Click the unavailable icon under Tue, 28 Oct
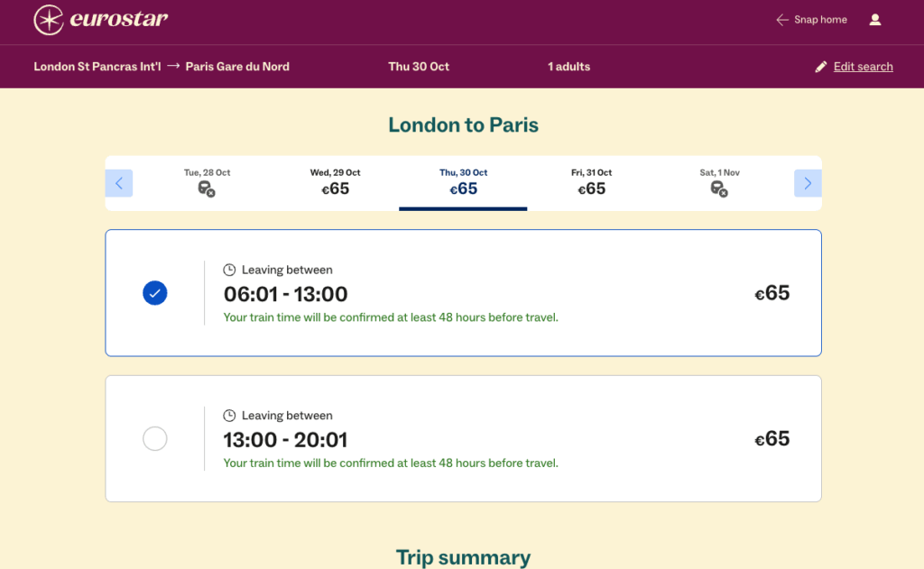This screenshot has width=924, height=569. tap(207, 188)
